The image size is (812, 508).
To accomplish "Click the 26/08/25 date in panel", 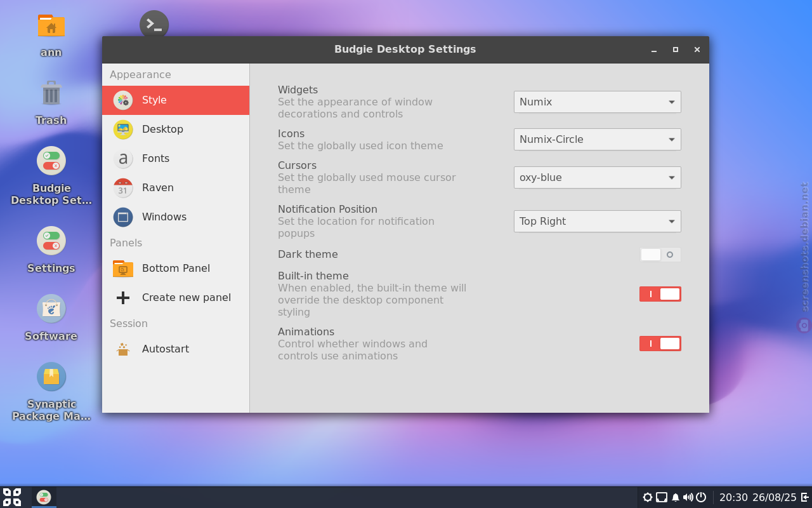I will pos(775,497).
